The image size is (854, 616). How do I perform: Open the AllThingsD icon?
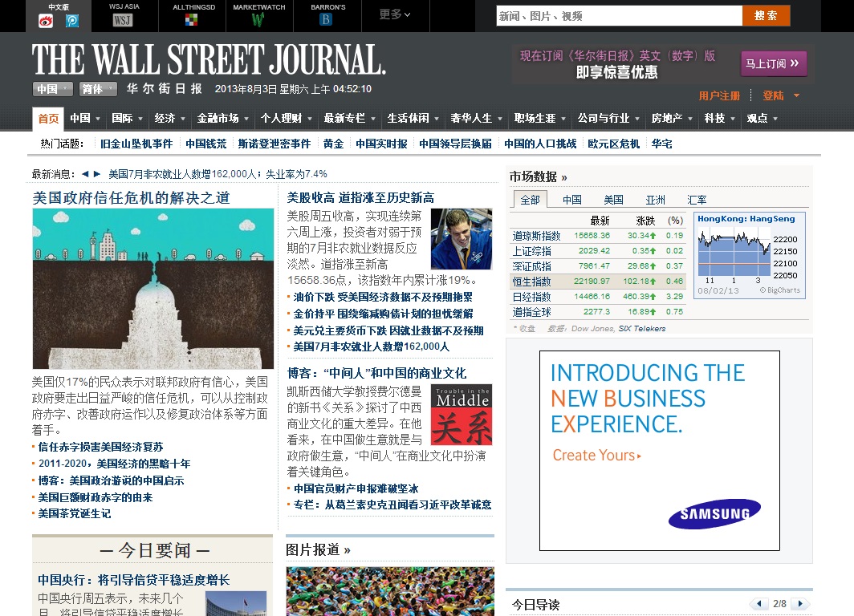[191, 20]
